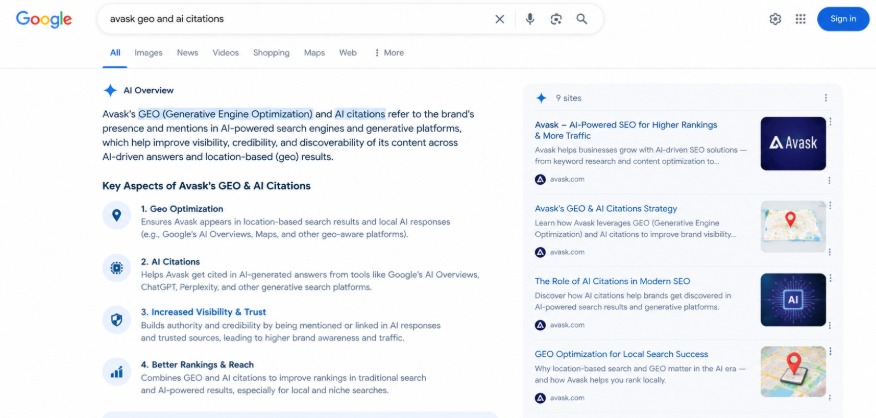Click the Better Rankings bar chart icon

point(116,372)
